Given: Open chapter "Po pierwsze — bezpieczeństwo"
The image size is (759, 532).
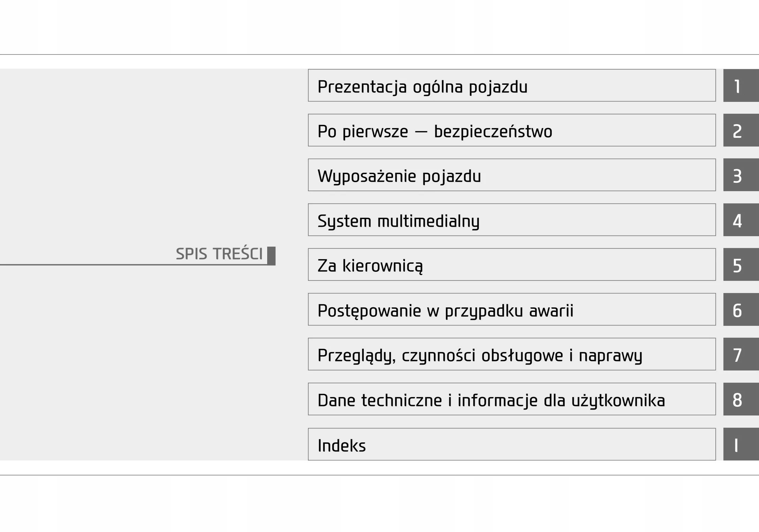Looking at the screenshot, I should 511,130.
